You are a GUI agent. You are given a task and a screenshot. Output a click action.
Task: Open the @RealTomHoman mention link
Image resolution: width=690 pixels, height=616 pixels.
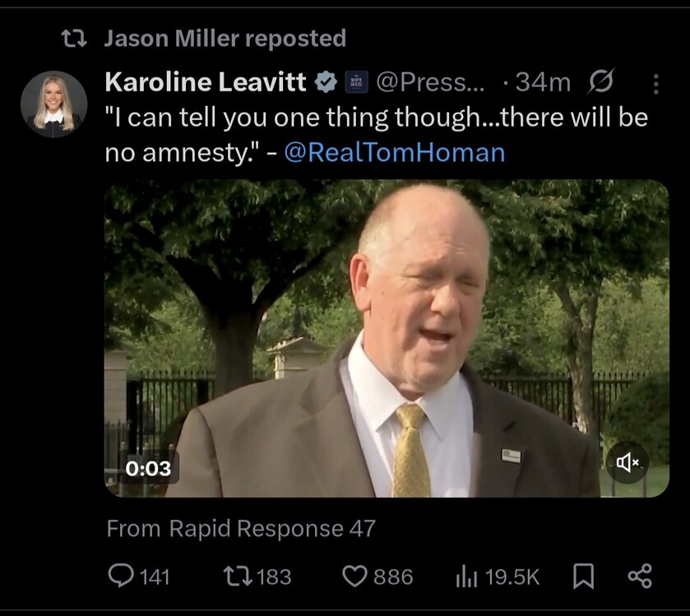point(394,152)
